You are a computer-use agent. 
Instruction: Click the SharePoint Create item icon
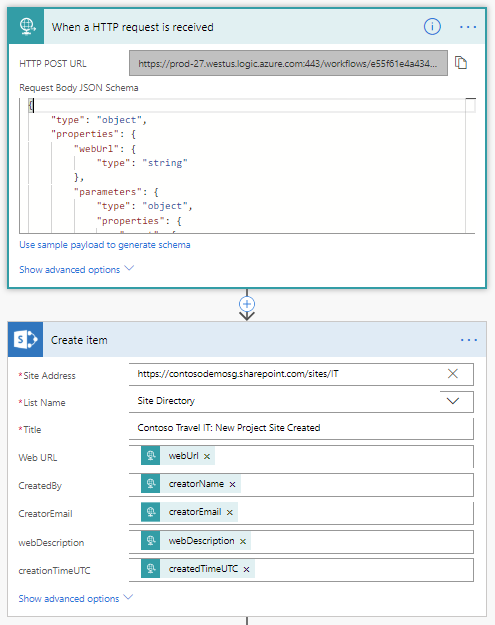click(x=26, y=340)
